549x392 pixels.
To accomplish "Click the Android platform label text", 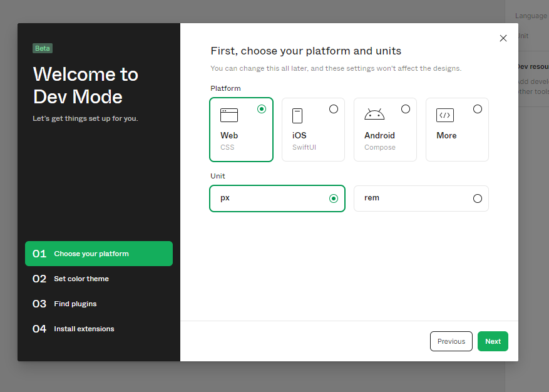I will [379, 135].
